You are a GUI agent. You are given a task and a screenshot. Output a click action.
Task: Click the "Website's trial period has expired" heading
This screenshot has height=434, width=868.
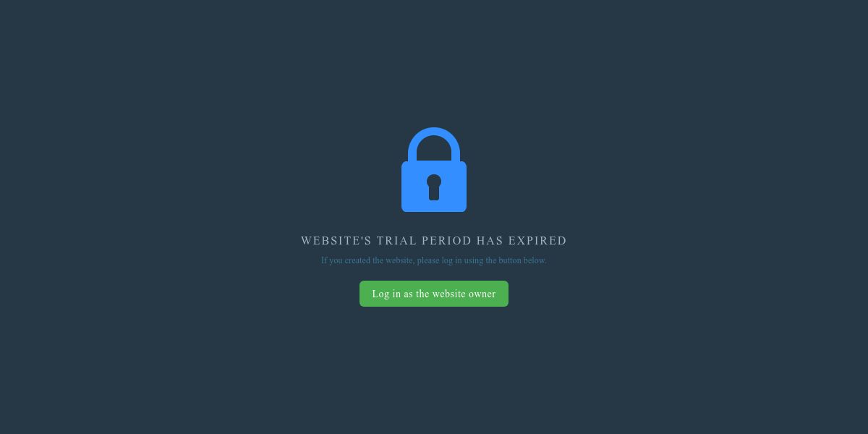(434, 240)
